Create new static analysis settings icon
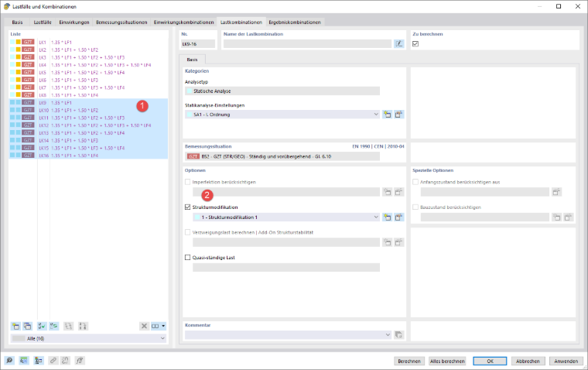The height and width of the screenshot is (370, 588). 387,115
